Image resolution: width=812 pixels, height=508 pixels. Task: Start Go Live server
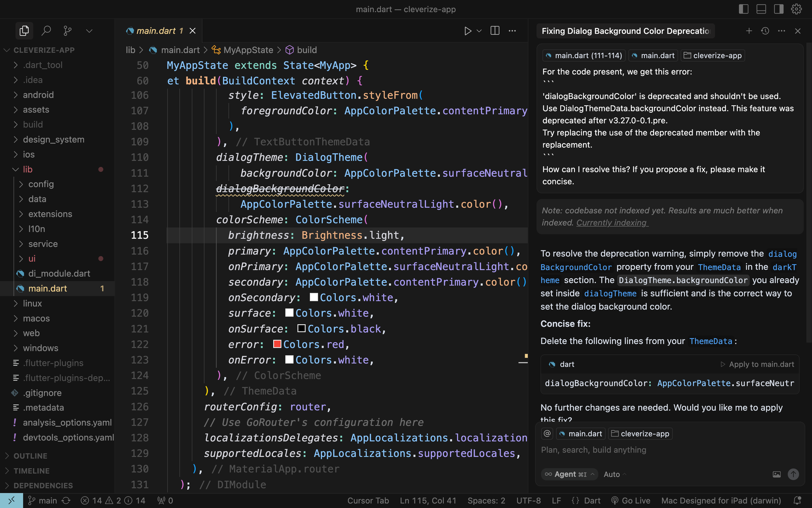point(631,501)
